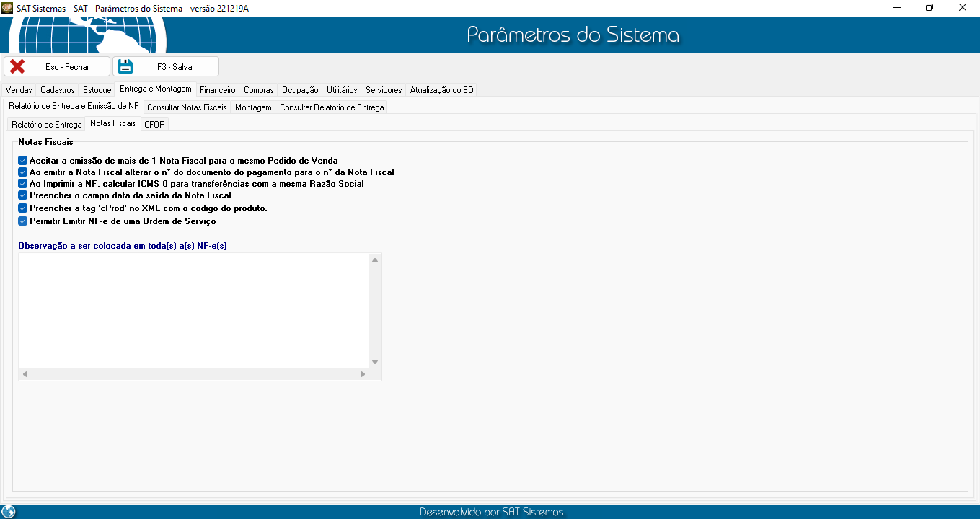Select the Consultar Notas Fiscais tab
This screenshot has width=980, height=519.
187,107
